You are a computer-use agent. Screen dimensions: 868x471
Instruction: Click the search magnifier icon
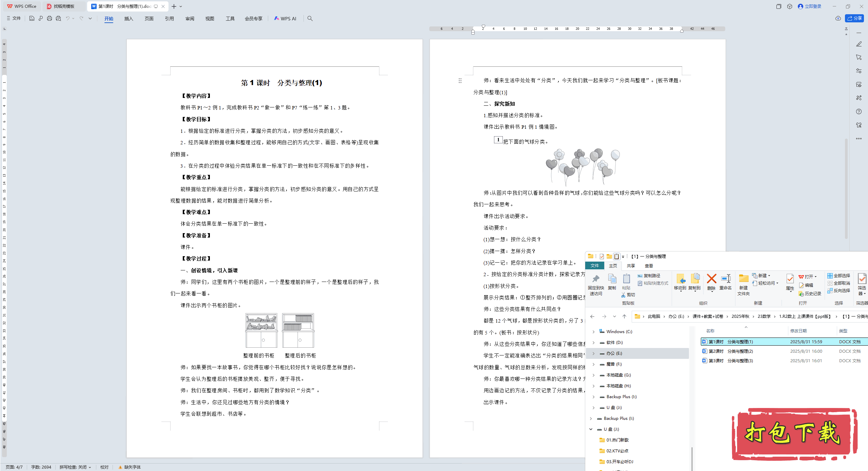(x=310, y=18)
